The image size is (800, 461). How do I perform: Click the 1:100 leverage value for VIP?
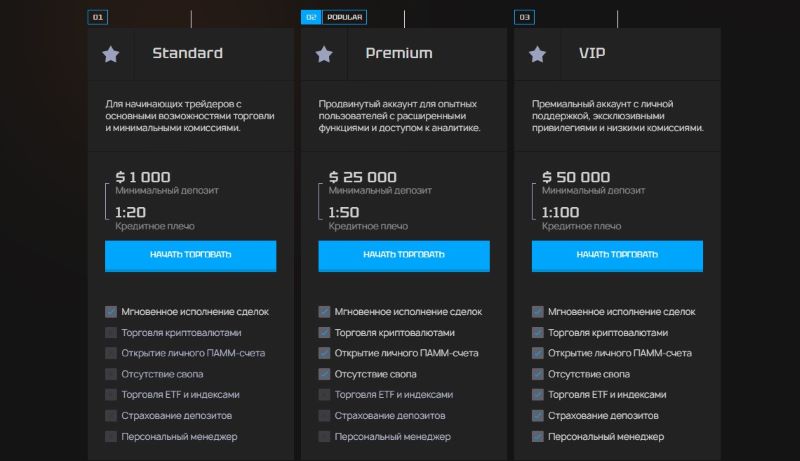[x=560, y=212]
